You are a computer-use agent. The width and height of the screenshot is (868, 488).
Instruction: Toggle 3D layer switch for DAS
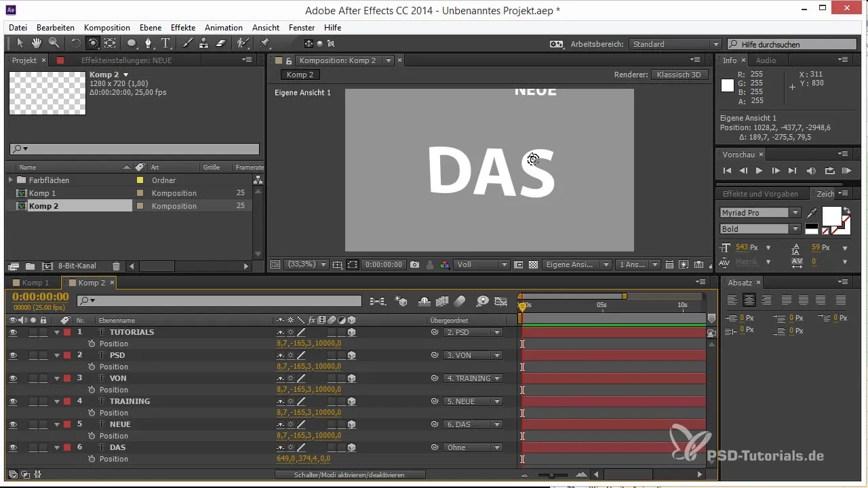352,447
